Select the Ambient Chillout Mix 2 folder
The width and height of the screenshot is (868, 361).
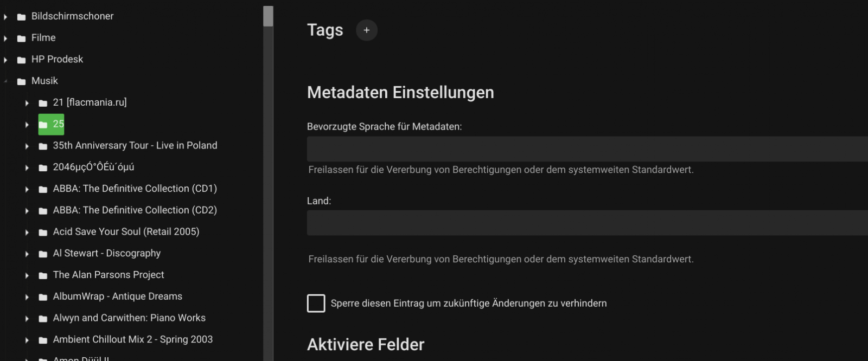pos(132,339)
